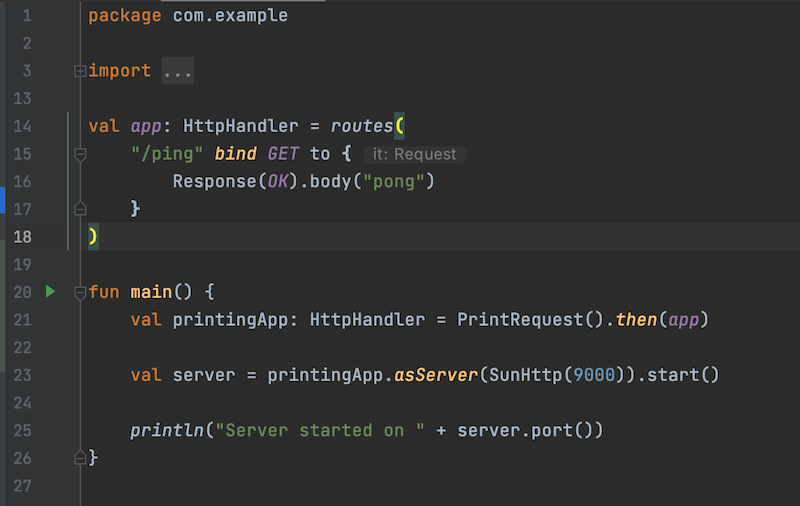Viewport: 800px width, 506px height.
Task: Click the 'asServer' extension function
Action: [x=436, y=375]
